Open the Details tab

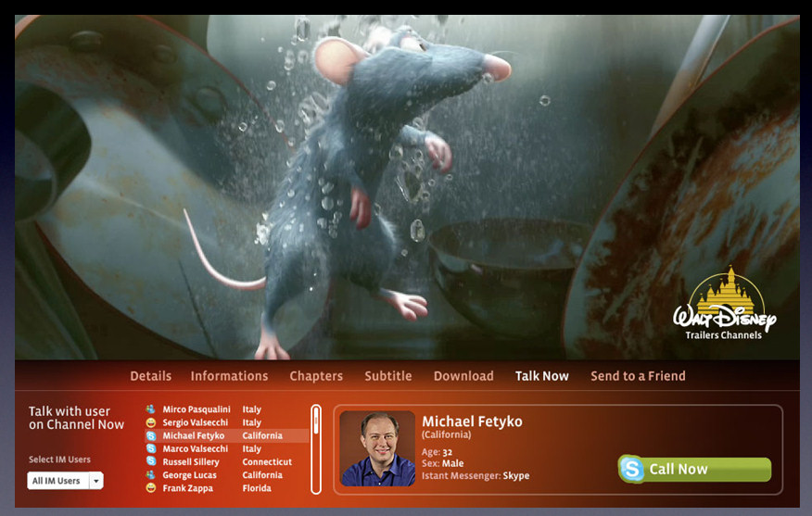click(x=151, y=376)
